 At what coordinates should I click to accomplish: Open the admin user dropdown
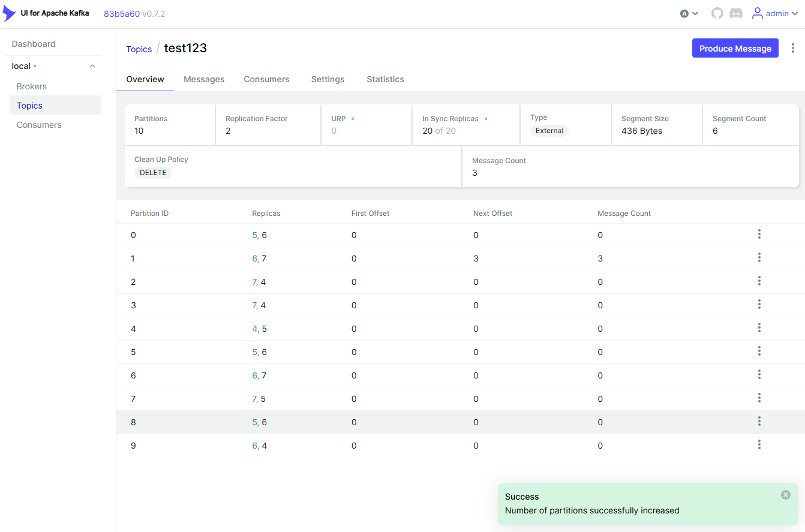pyautogui.click(x=776, y=13)
